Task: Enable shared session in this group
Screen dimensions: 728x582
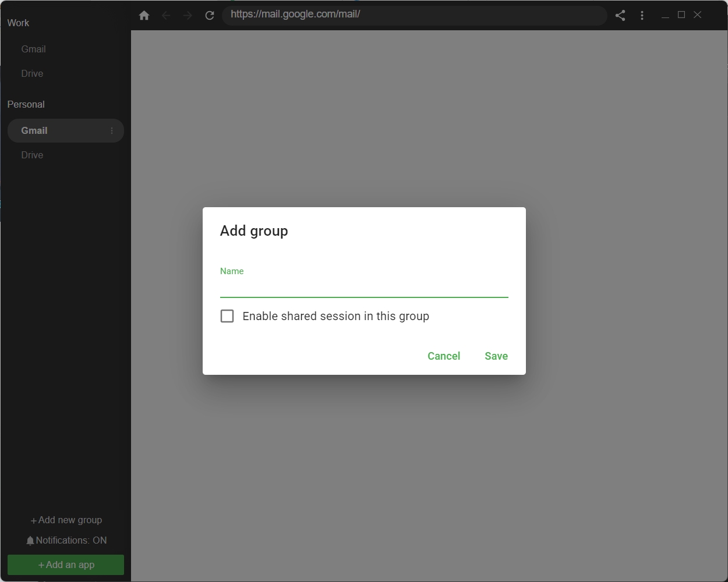Action: pyautogui.click(x=227, y=316)
